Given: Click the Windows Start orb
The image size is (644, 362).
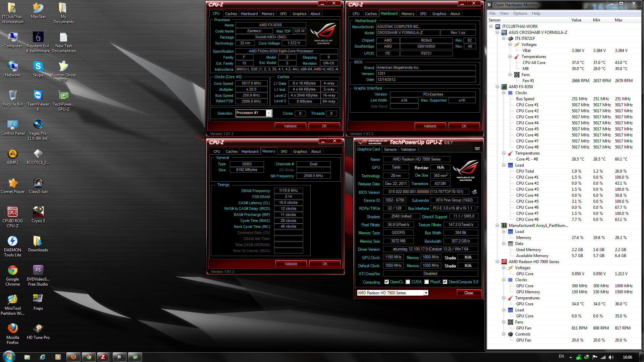Looking at the screenshot, I should [9, 357].
